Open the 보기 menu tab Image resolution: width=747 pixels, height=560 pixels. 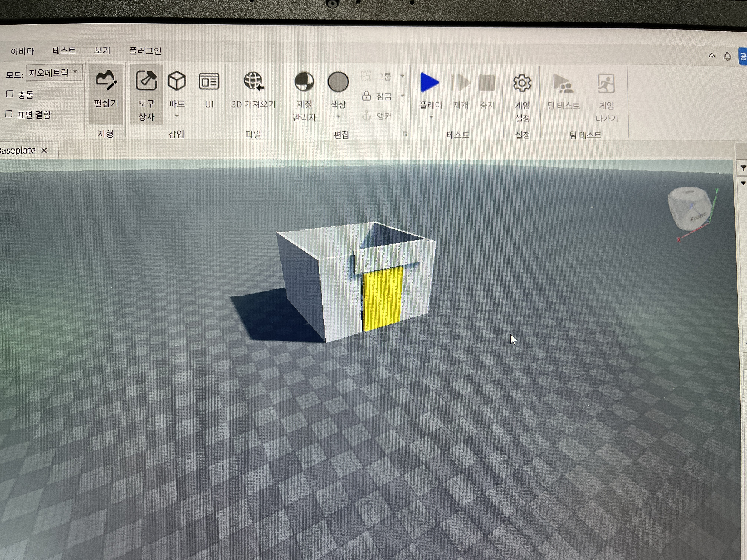tap(102, 51)
